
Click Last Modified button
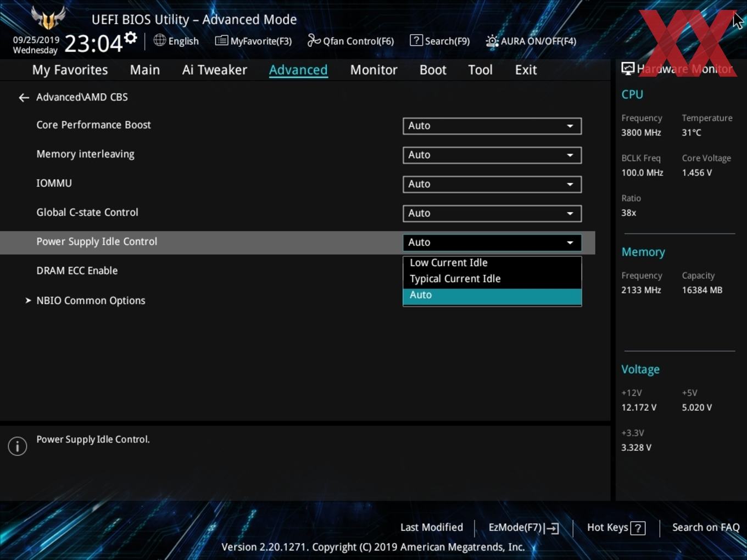(432, 528)
